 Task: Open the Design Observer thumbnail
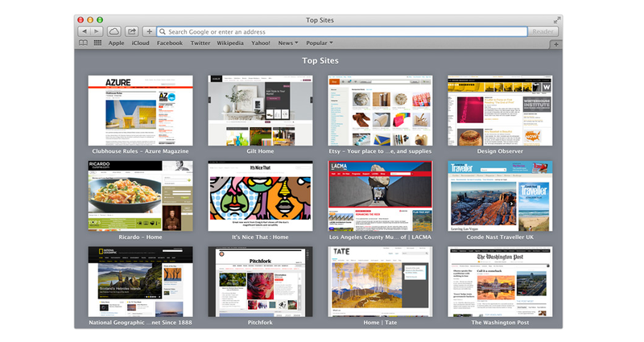[x=500, y=110]
